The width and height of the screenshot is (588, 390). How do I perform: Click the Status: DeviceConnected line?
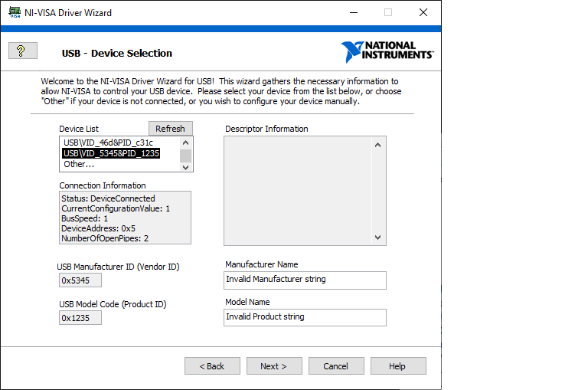(108, 198)
